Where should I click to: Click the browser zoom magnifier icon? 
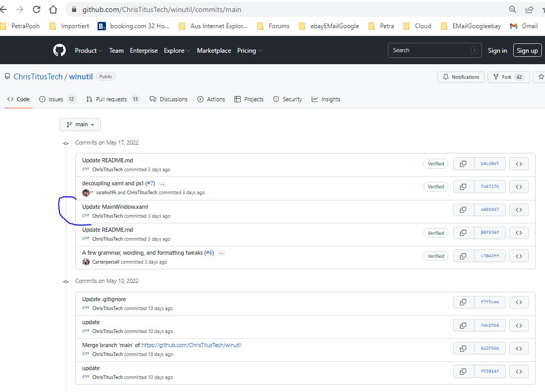512,9
